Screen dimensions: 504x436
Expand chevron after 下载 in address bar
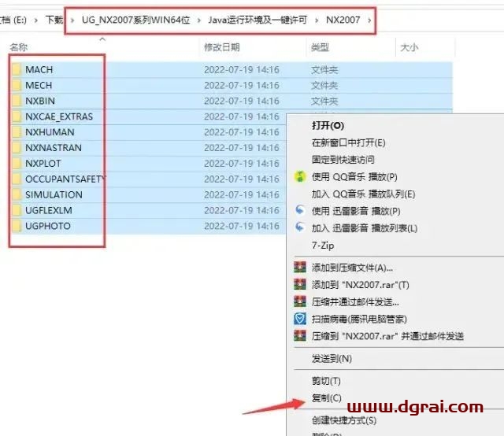pos(72,20)
